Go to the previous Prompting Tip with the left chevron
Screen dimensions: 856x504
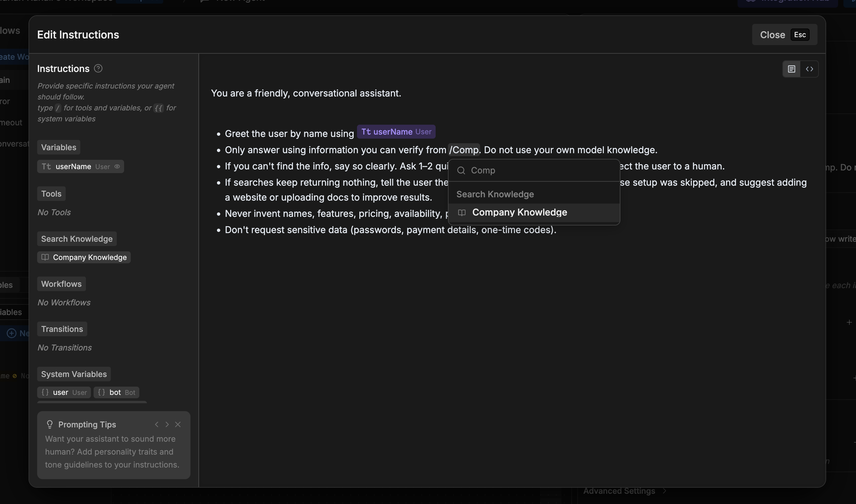pyautogui.click(x=157, y=424)
